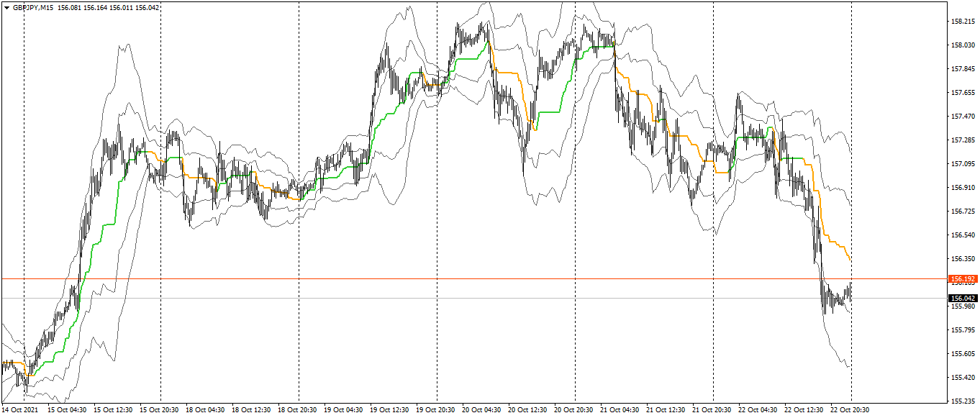This screenshot has height=418, width=980.
Task: Click the black 156.042 current price label
Action: click(963, 298)
